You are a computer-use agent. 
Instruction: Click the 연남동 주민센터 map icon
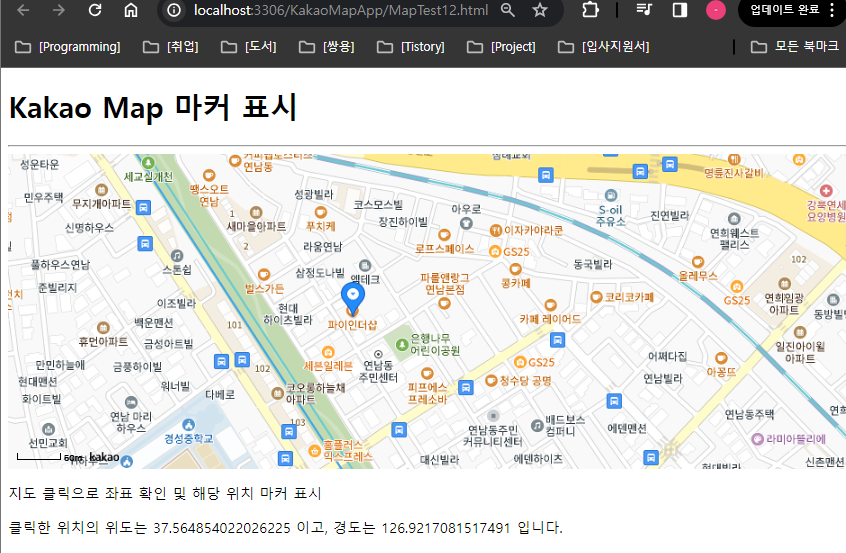(378, 354)
